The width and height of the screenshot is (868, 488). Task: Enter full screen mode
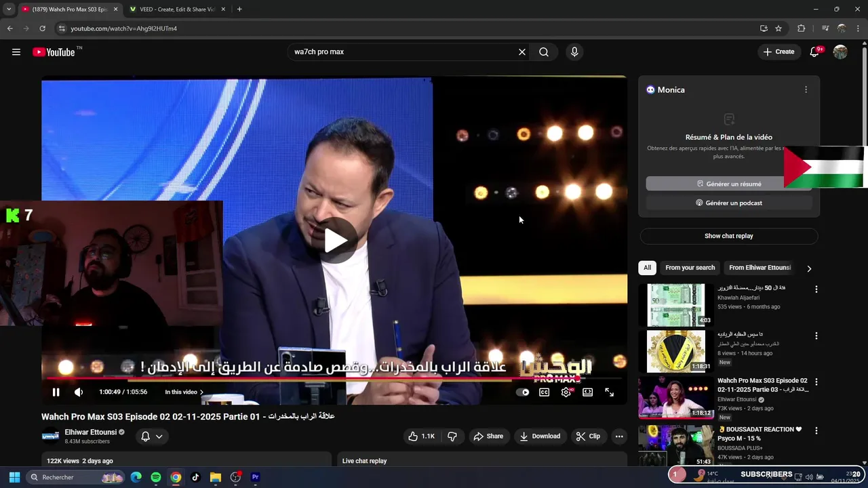[x=609, y=392]
